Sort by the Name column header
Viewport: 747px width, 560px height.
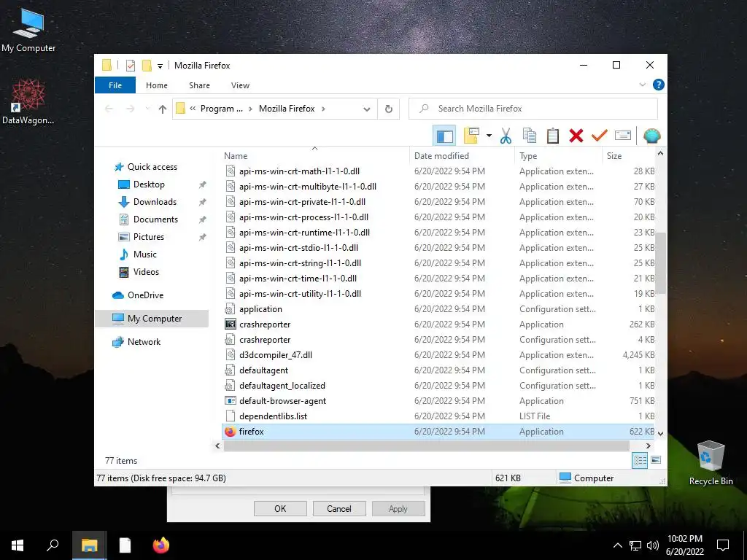[x=314, y=156]
